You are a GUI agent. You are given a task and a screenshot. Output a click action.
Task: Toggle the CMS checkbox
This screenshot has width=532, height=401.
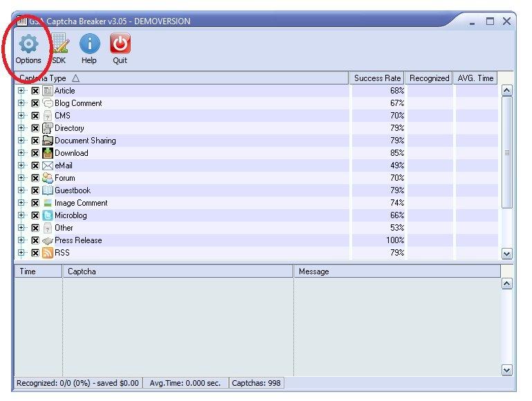point(35,116)
